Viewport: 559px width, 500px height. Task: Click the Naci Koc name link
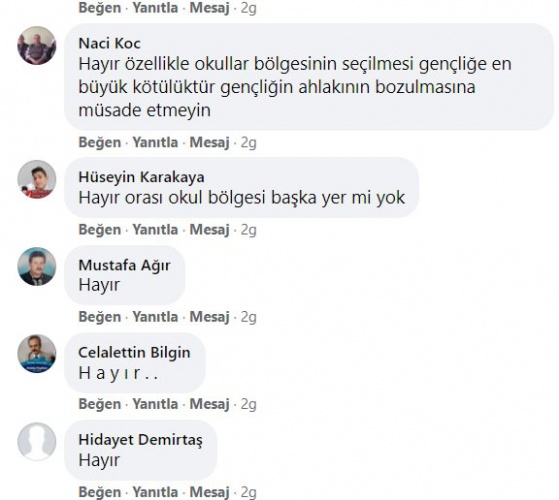(109, 43)
